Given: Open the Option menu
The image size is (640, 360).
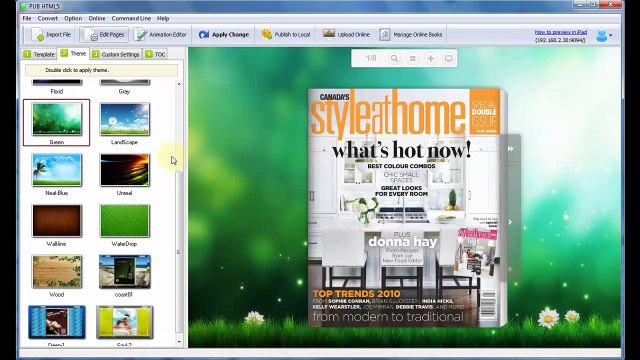Looking at the screenshot, I should [x=73, y=18].
